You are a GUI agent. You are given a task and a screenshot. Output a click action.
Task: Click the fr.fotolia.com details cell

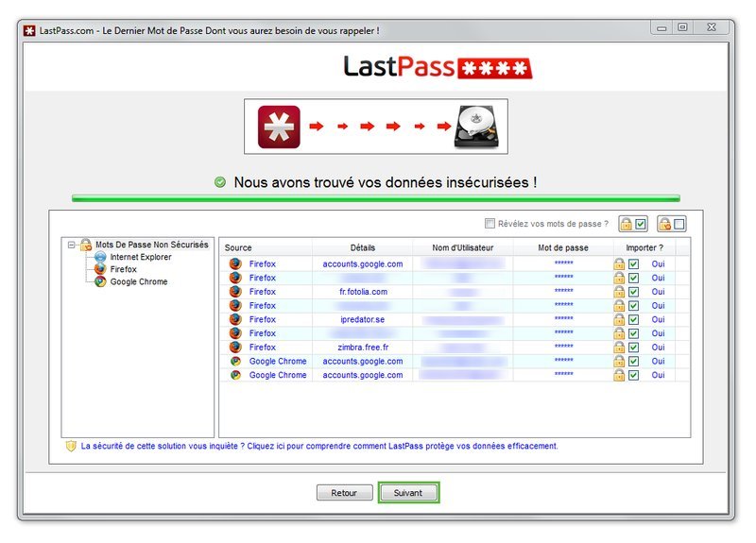tap(363, 292)
